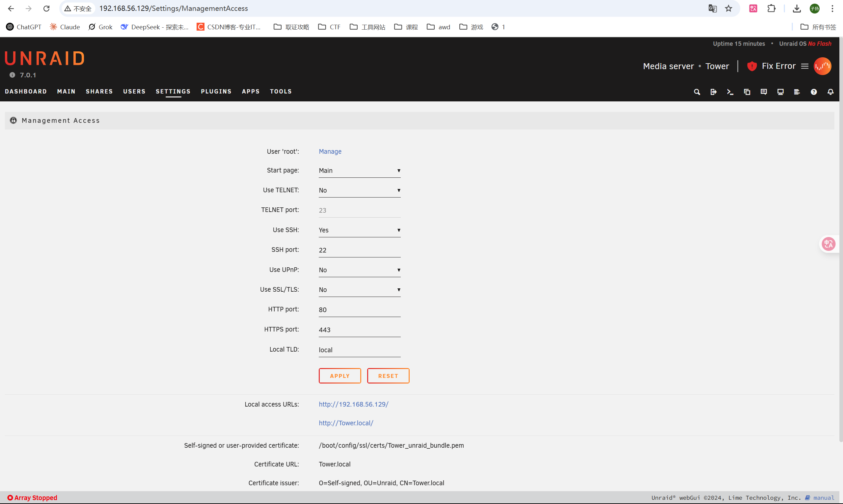Bookmark this page with the star icon

click(728, 9)
